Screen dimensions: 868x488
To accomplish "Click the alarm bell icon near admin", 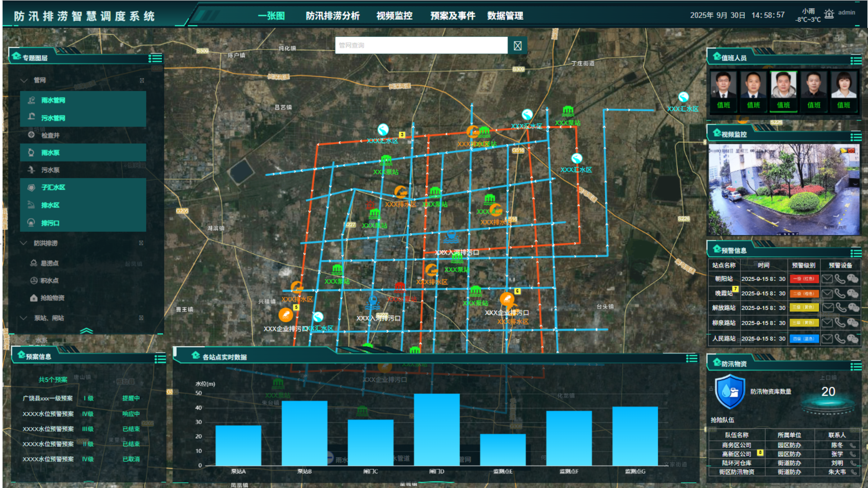I will 829,14.
